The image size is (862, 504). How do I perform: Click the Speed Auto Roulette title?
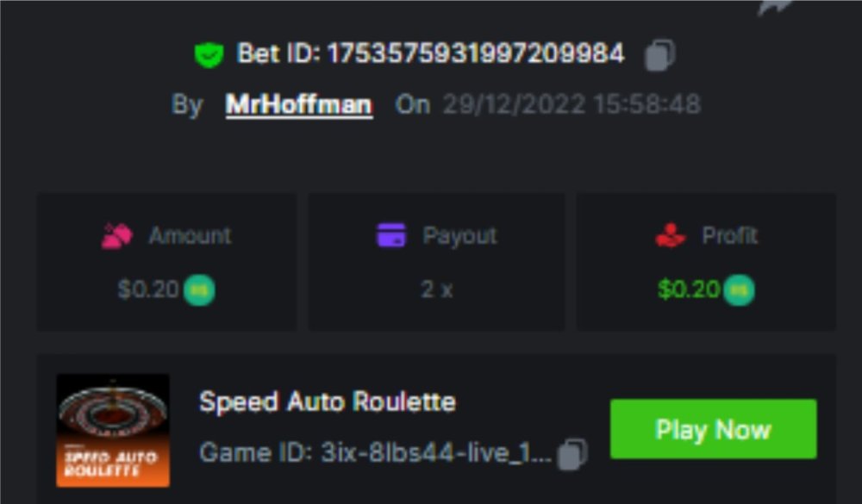328,401
